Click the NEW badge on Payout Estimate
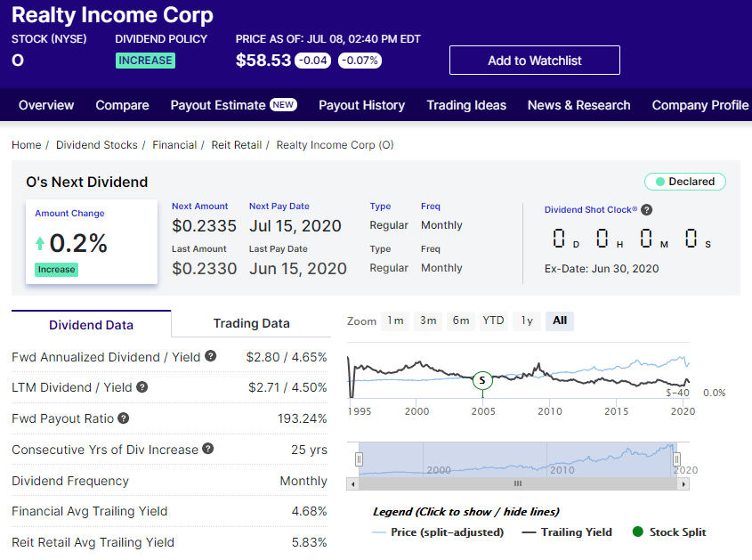The height and width of the screenshot is (560, 752). tap(283, 104)
